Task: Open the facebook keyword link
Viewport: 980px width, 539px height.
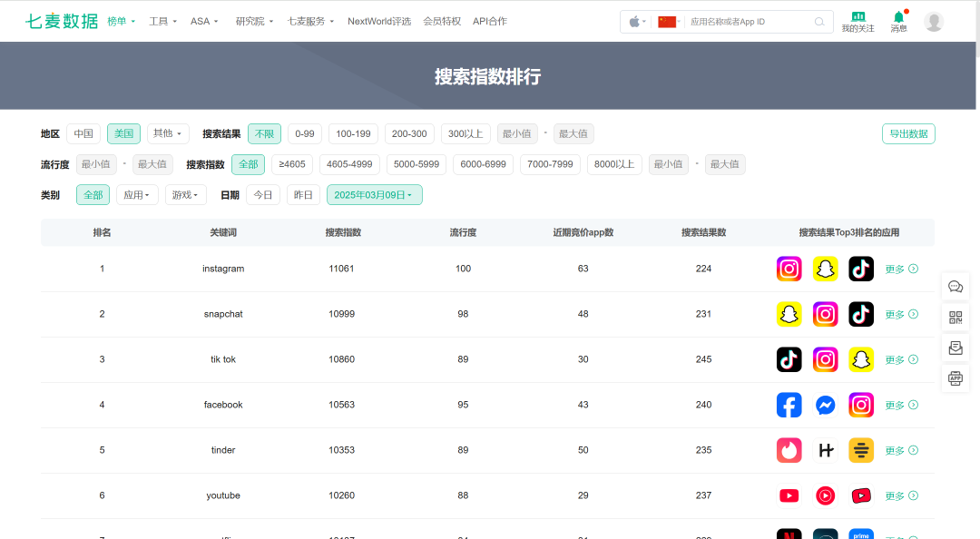Action: (x=223, y=405)
